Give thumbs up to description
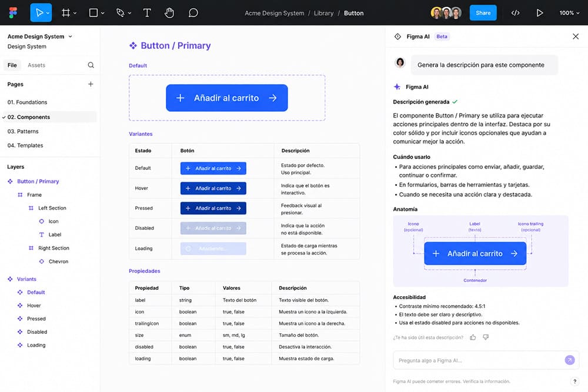This screenshot has width=588, height=392. [x=473, y=337]
